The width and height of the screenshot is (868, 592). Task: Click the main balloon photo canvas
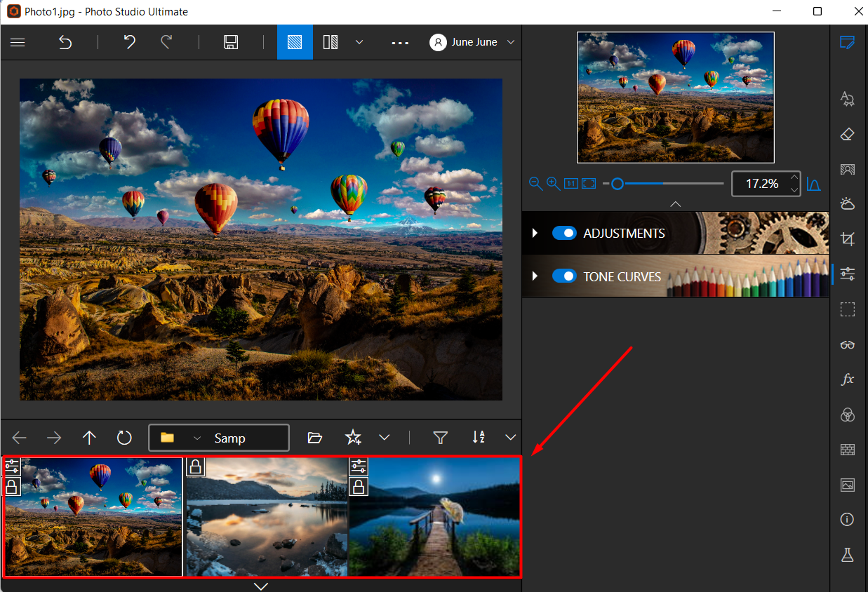tap(261, 239)
